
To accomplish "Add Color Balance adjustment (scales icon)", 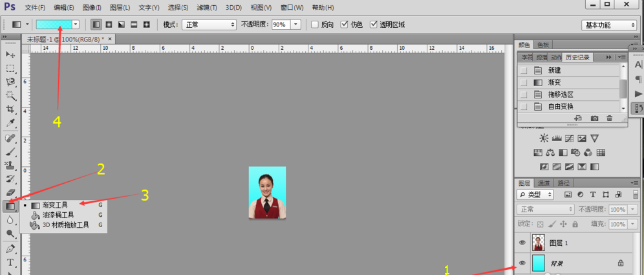I will 550,153.
